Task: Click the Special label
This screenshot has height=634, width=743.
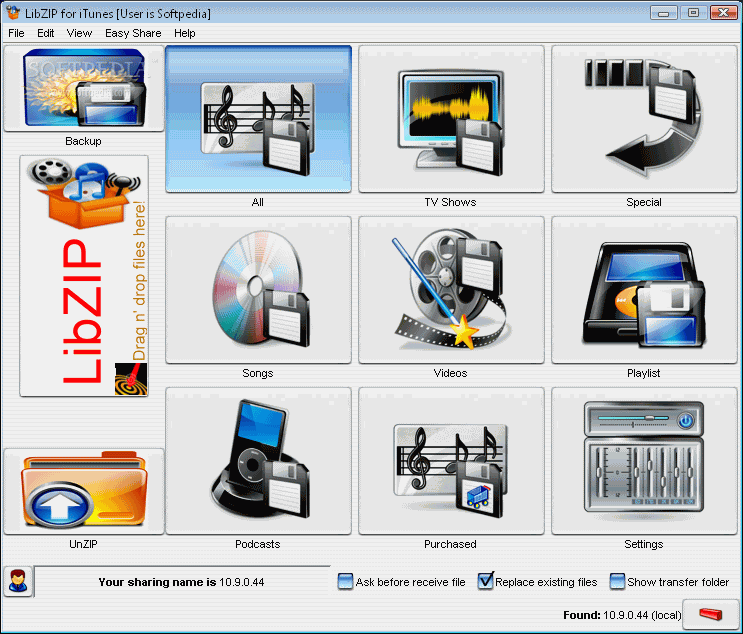Action: (643, 202)
